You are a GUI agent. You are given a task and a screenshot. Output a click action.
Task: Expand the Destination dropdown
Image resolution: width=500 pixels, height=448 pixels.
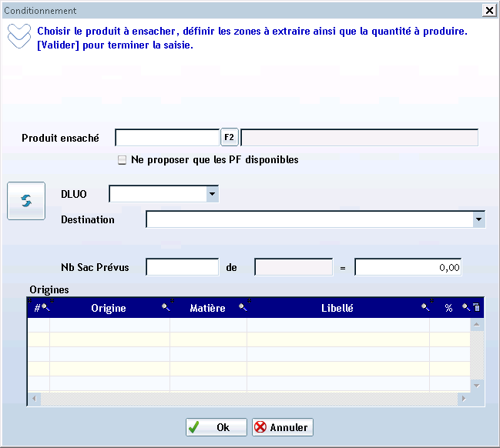478,219
